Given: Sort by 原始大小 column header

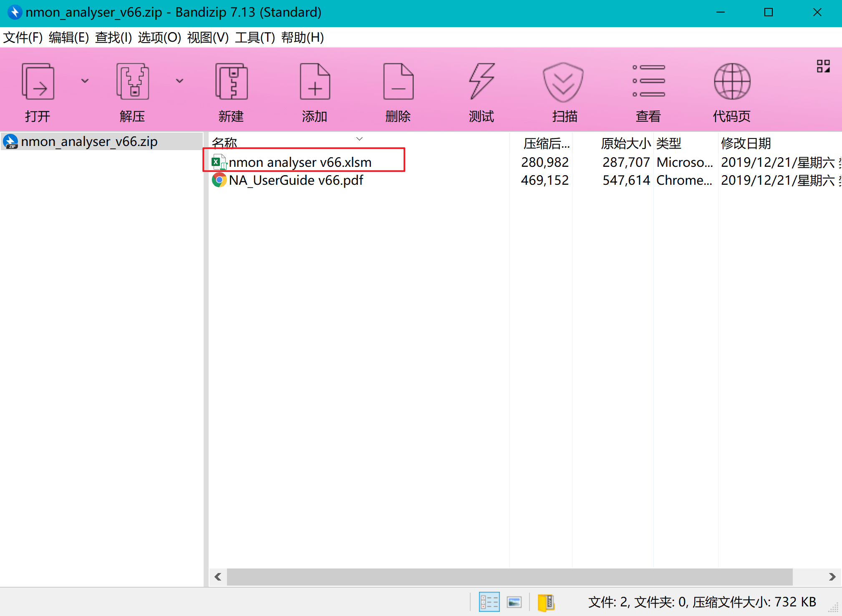Looking at the screenshot, I should tap(625, 143).
